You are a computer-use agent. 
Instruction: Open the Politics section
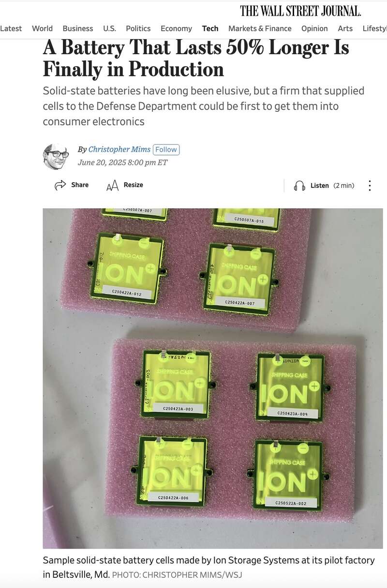(x=138, y=29)
